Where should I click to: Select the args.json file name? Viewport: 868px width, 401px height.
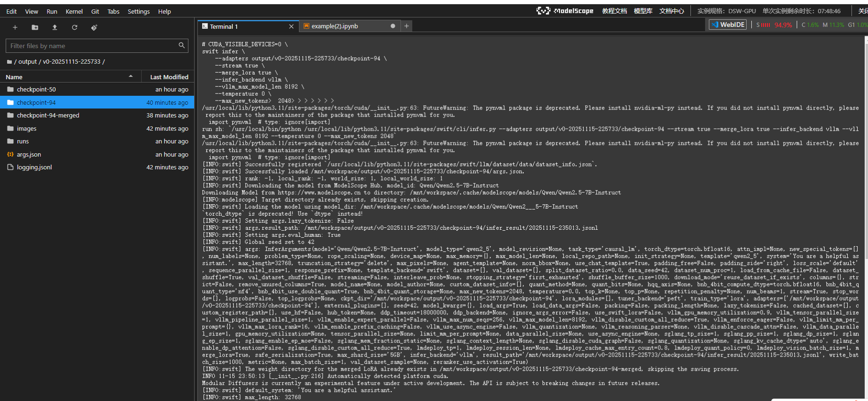coord(29,154)
